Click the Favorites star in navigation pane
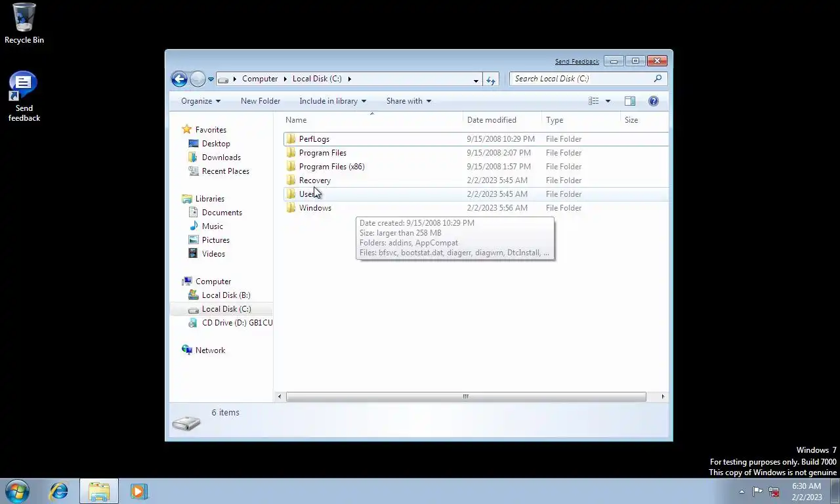The image size is (840, 504). [x=187, y=130]
